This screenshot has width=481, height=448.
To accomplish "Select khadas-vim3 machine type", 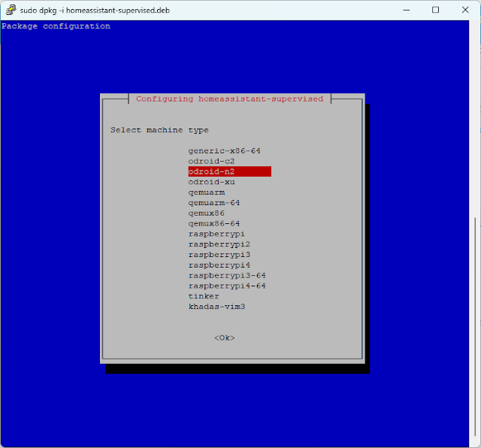I will pyautogui.click(x=216, y=307).
